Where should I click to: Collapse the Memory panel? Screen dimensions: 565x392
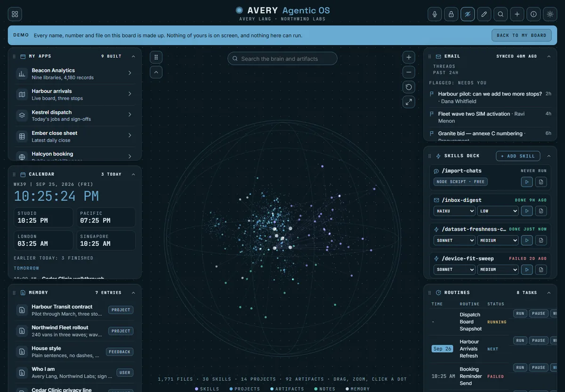tap(133, 292)
